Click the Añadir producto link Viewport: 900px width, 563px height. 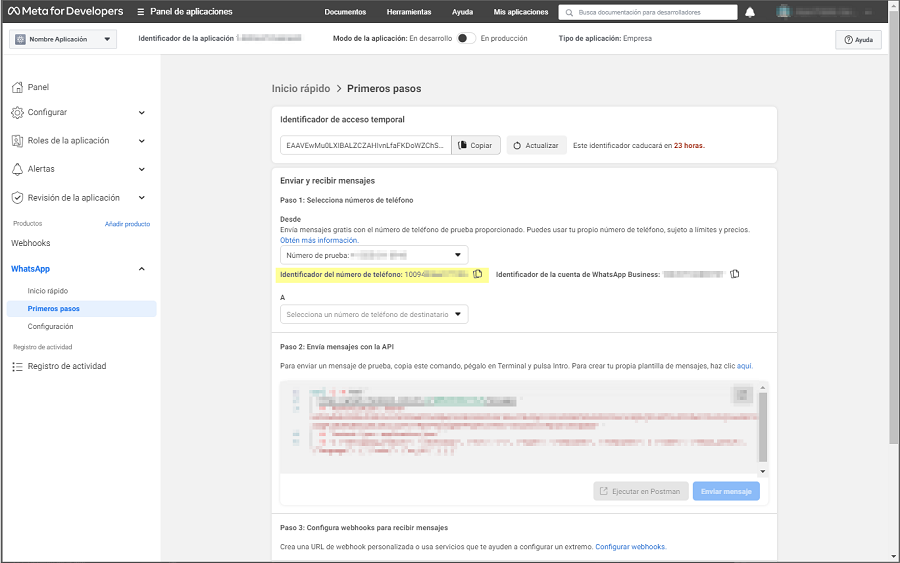127,224
